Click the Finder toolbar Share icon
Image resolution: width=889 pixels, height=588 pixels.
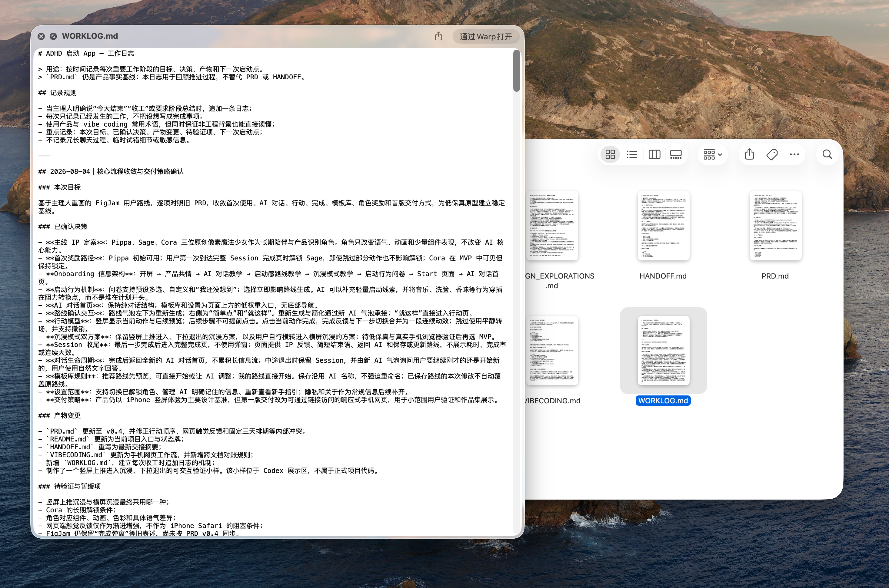[x=749, y=154]
